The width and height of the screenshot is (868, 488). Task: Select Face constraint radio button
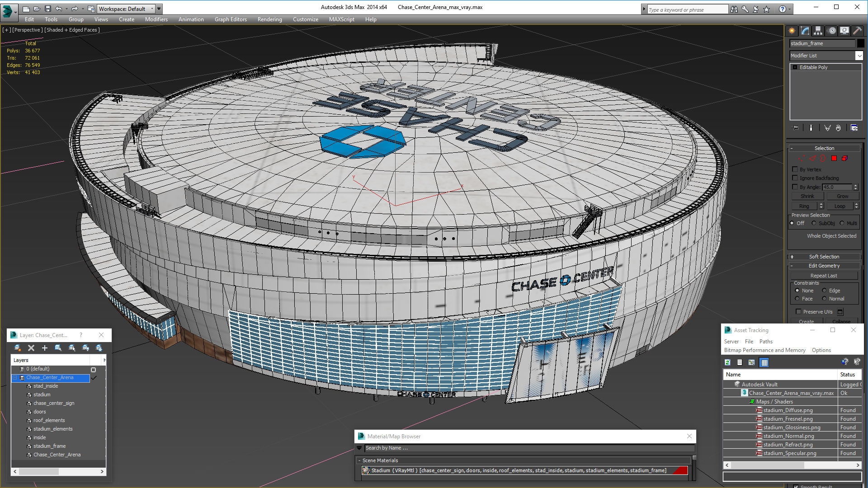[x=797, y=298]
